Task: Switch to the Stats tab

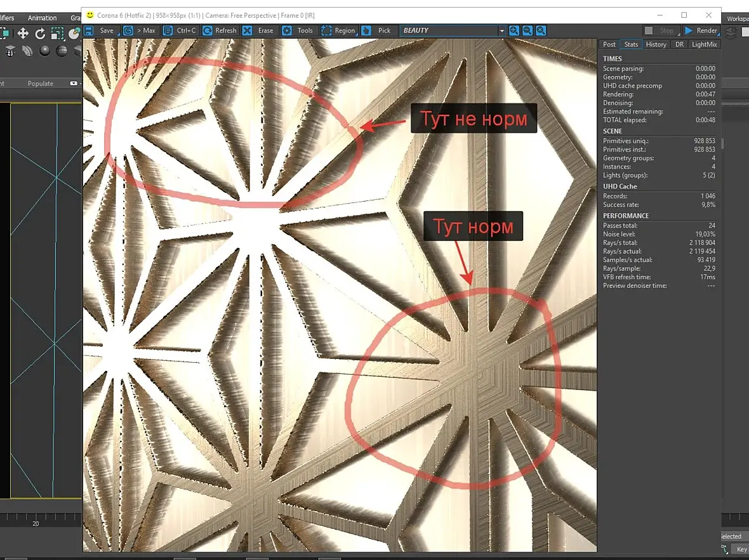Action: point(631,44)
